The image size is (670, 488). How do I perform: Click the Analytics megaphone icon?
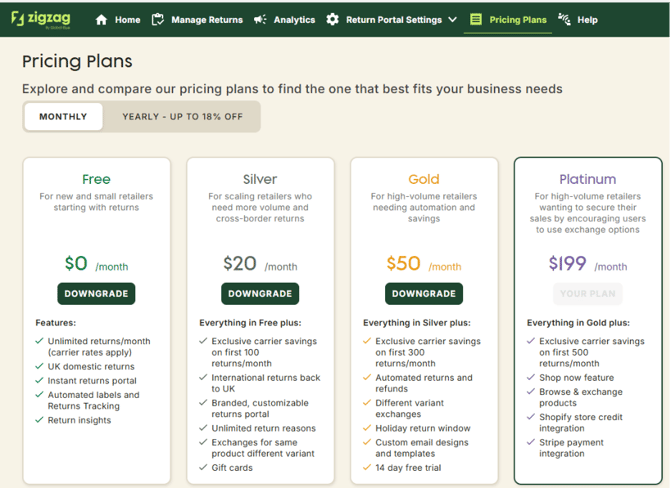260,20
